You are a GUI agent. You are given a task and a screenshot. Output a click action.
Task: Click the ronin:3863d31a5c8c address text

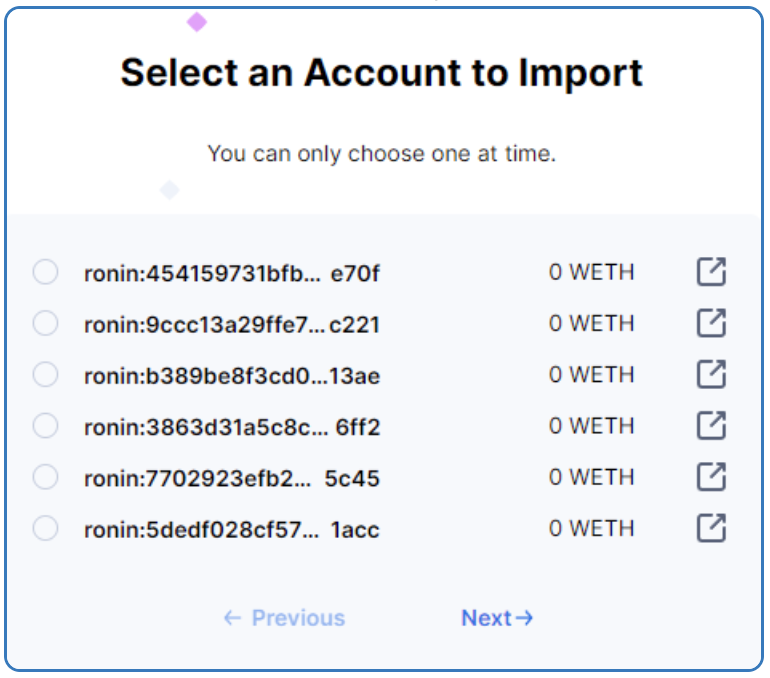pos(231,427)
